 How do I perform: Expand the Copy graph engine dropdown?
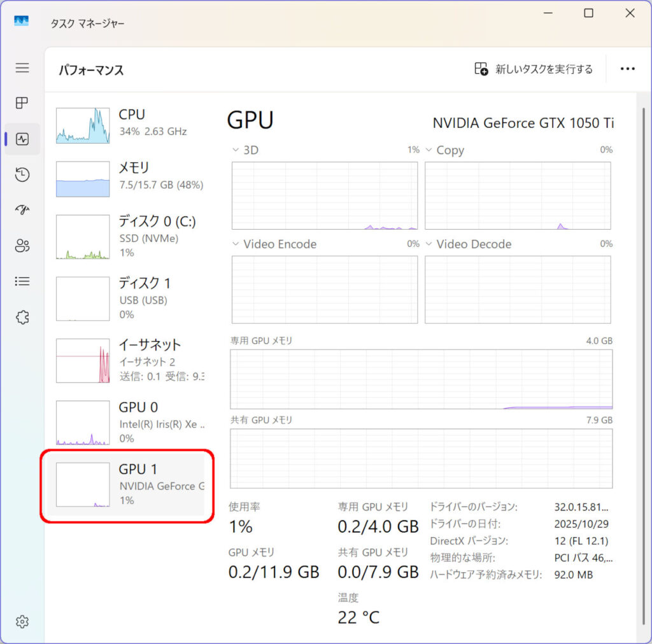click(x=429, y=151)
